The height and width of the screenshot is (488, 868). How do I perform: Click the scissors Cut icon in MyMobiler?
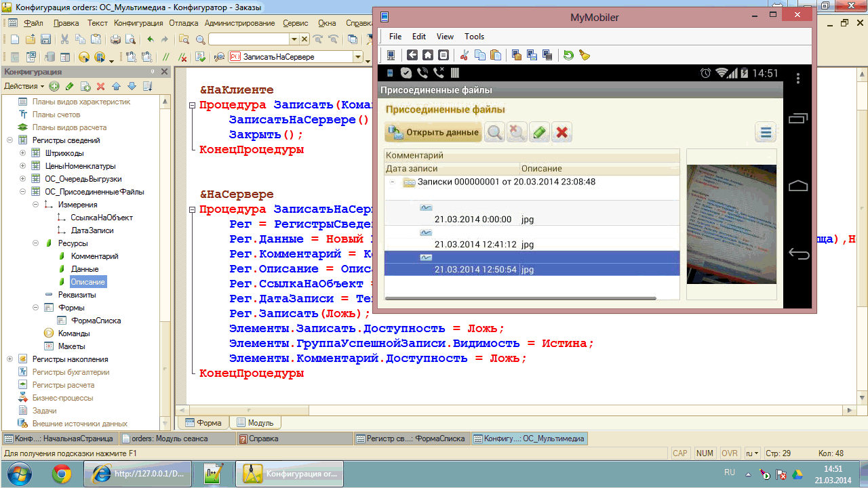(x=465, y=55)
